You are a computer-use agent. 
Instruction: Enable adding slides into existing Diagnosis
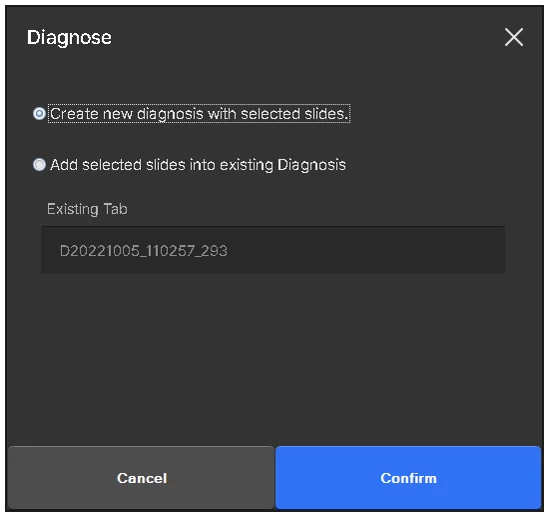click(39, 164)
